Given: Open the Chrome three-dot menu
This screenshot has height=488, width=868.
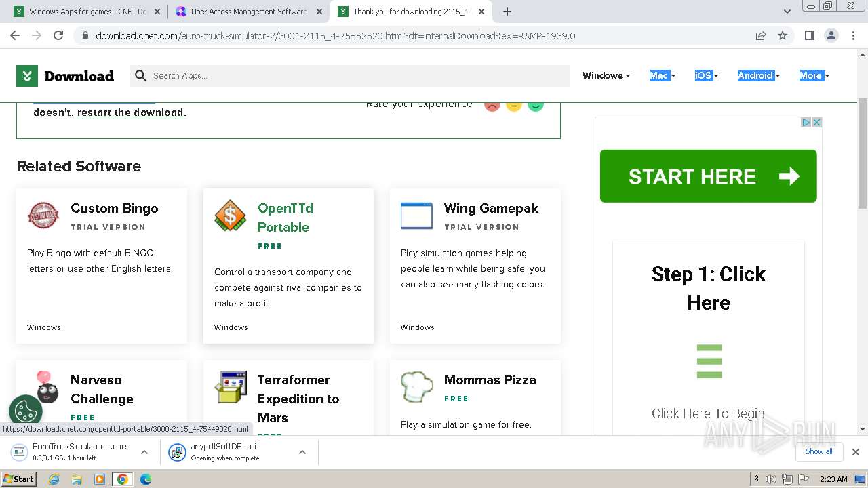Looking at the screenshot, I should [852, 35].
